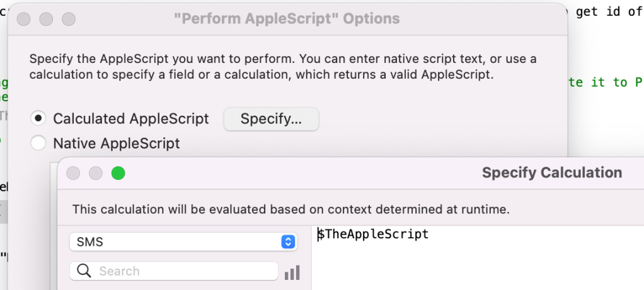
Task: Click zoom button of "Perform AppleScript" Options
Action: pos(69,19)
